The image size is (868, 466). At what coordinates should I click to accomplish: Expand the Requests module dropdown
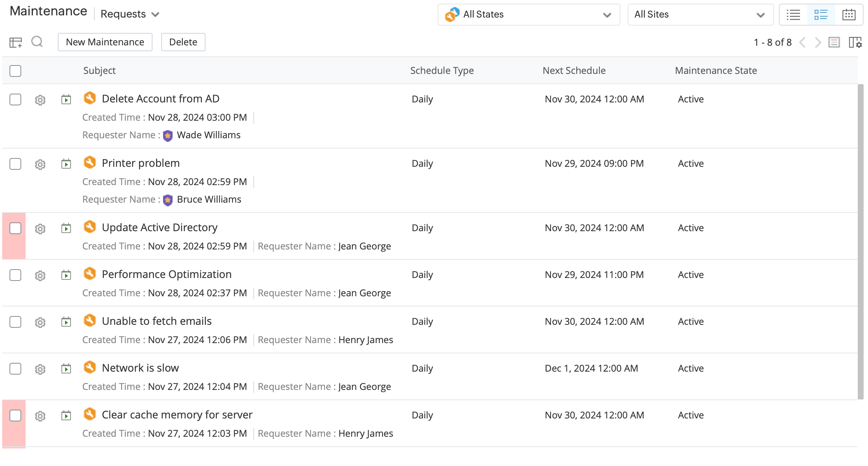point(130,14)
